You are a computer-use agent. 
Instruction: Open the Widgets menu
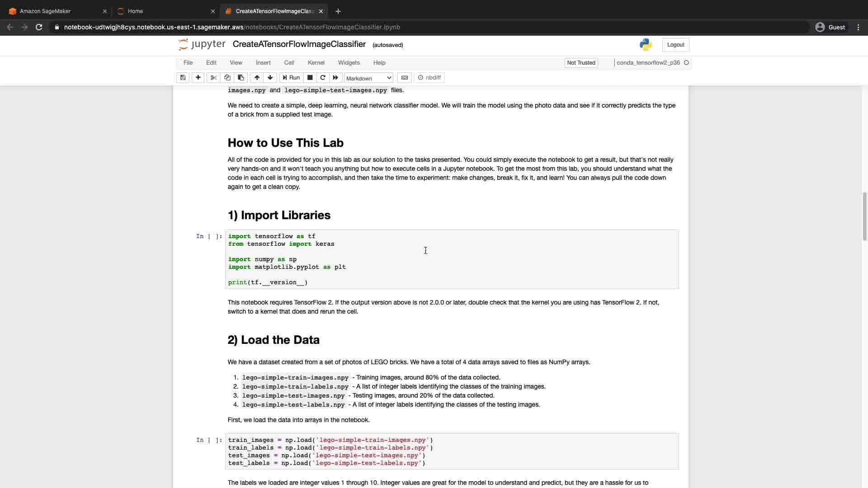pos(349,63)
